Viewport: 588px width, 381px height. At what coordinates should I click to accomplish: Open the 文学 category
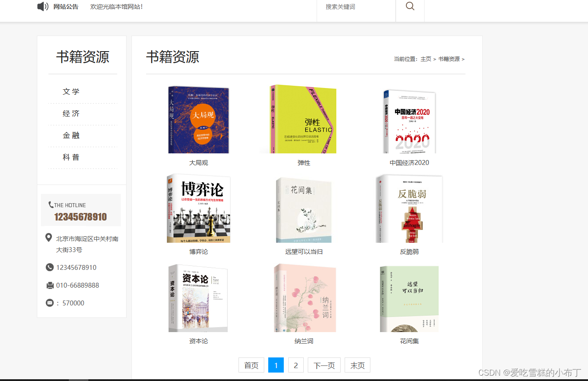point(71,91)
